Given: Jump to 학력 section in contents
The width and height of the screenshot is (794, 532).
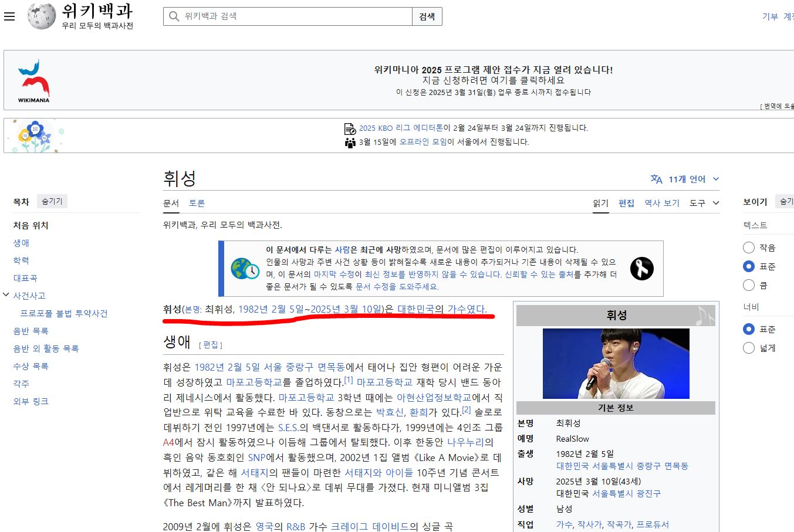Looking at the screenshot, I should click(21, 260).
